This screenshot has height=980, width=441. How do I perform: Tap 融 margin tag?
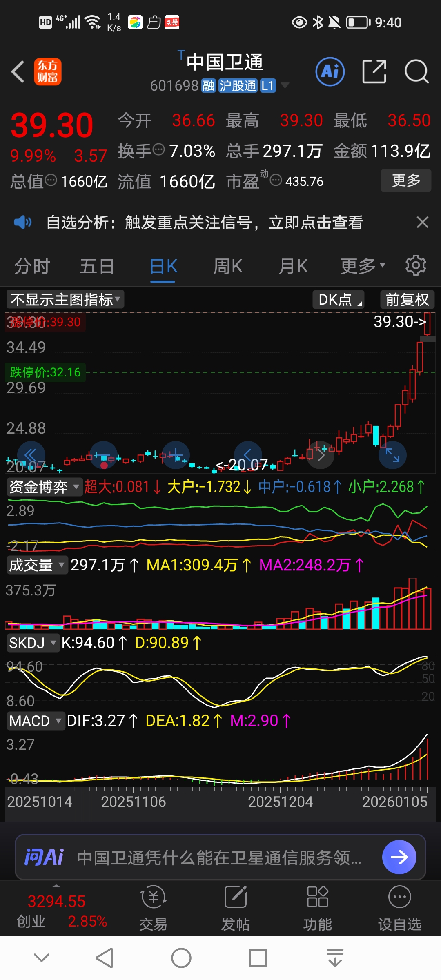[208, 86]
